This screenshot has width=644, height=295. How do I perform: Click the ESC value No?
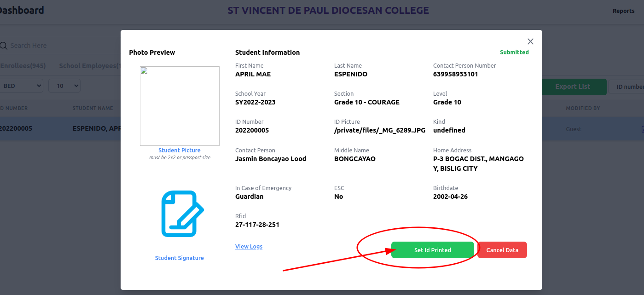coord(339,197)
